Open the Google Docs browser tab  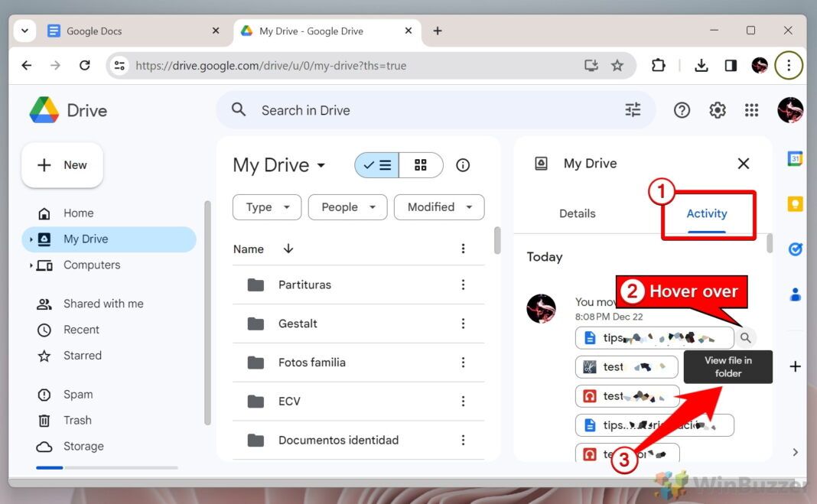click(x=135, y=31)
